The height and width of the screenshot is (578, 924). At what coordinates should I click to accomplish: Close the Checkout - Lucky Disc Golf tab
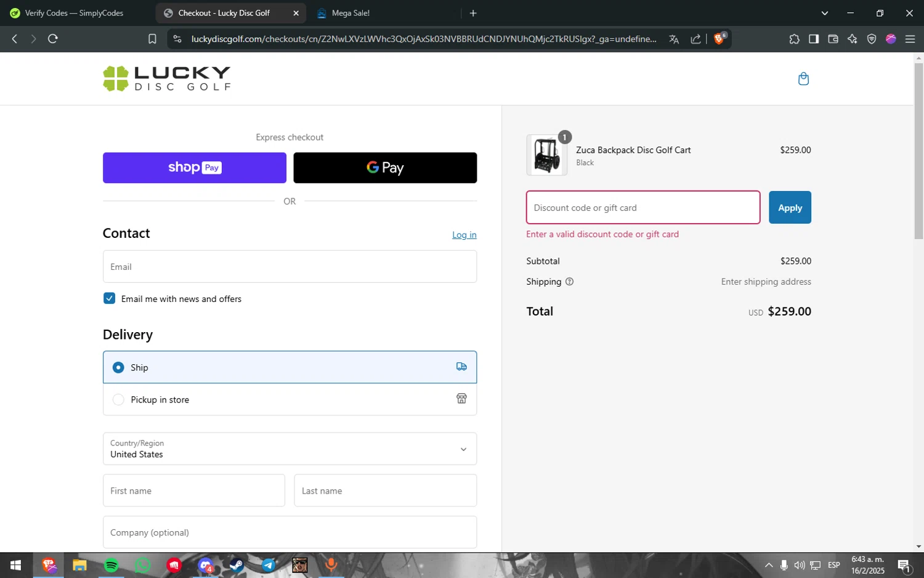(296, 13)
